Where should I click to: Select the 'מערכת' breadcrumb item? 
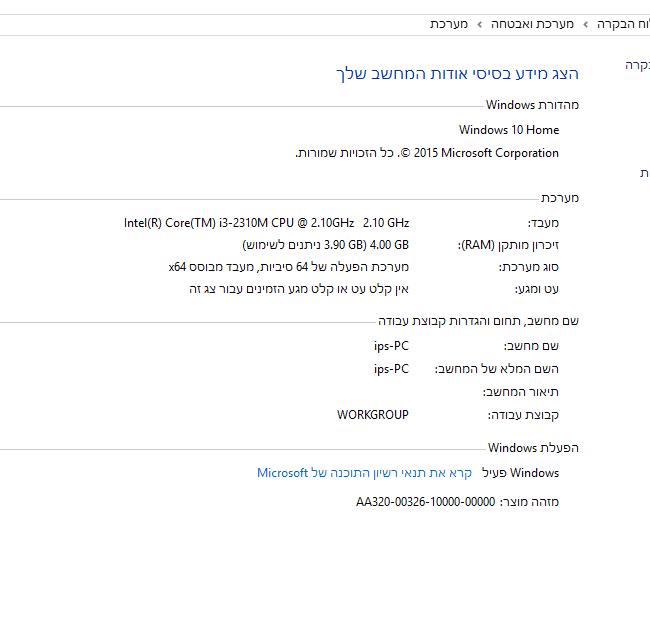point(449,23)
